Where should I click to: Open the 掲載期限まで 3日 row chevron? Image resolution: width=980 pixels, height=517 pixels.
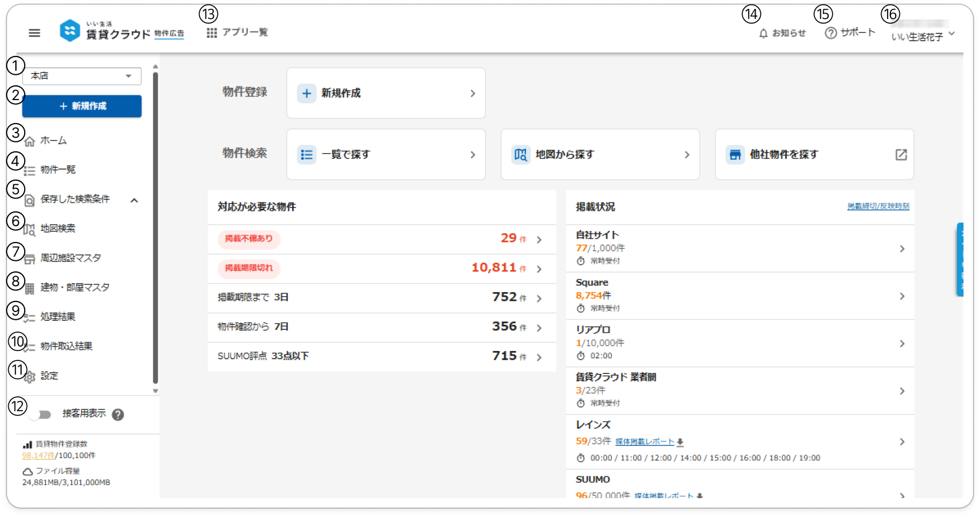click(x=539, y=299)
